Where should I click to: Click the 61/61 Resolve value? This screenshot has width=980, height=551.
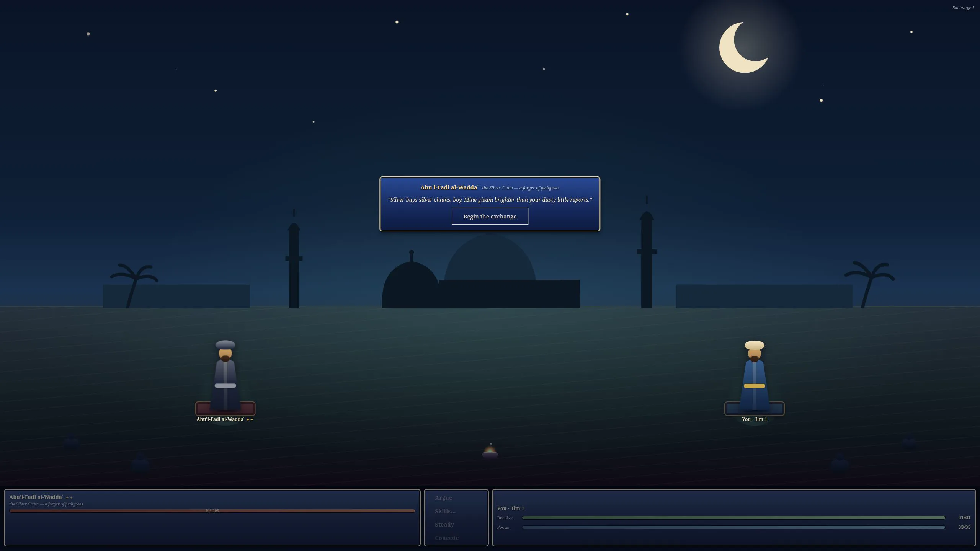pyautogui.click(x=964, y=518)
